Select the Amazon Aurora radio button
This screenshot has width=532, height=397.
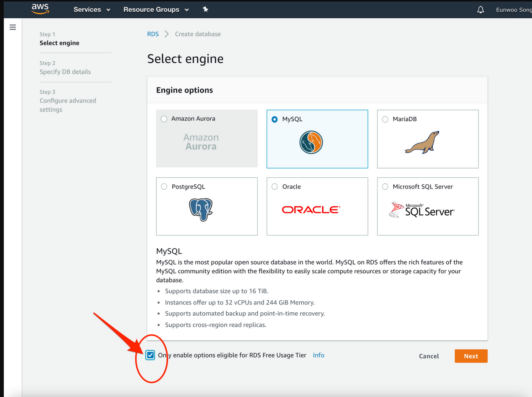click(x=164, y=119)
